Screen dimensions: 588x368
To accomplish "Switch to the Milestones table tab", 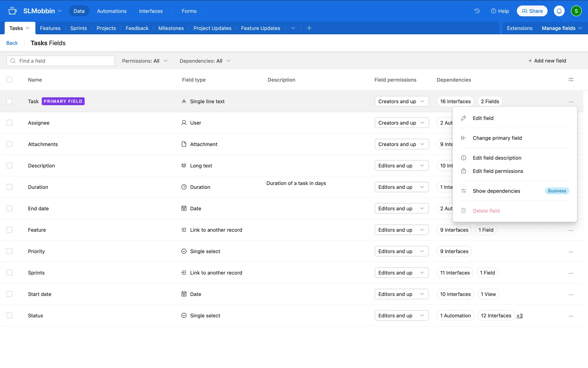I will (171, 28).
